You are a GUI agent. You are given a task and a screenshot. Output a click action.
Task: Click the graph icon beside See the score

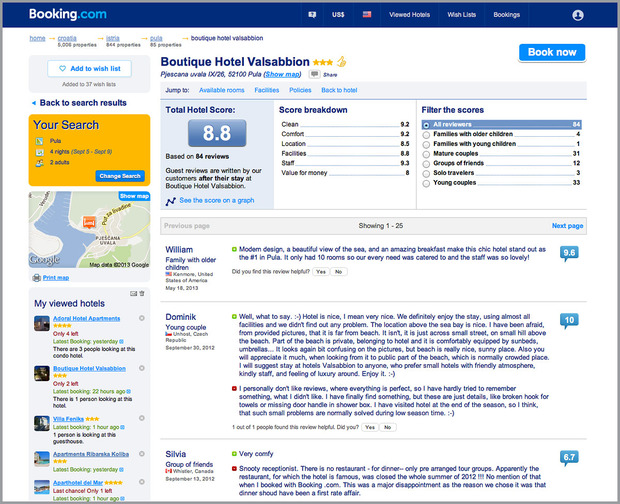[170, 201]
